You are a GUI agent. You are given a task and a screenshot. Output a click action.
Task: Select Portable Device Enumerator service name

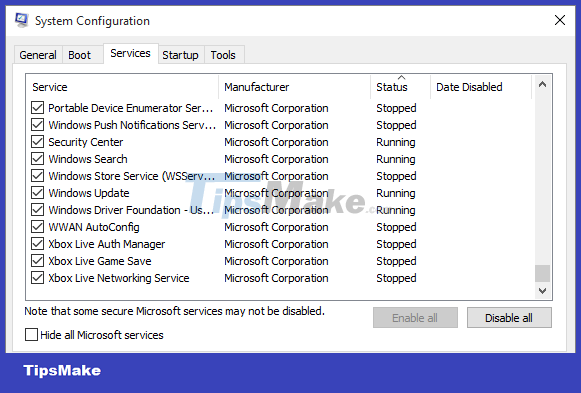[x=130, y=108]
